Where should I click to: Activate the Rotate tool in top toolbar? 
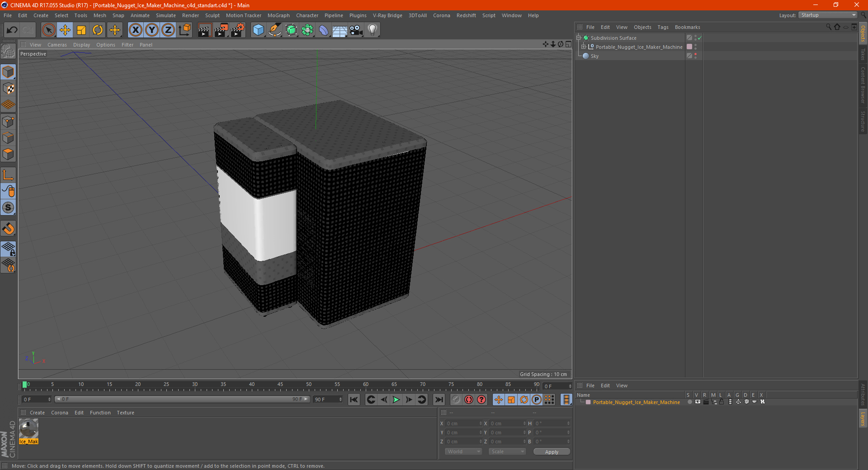tap(98, 30)
